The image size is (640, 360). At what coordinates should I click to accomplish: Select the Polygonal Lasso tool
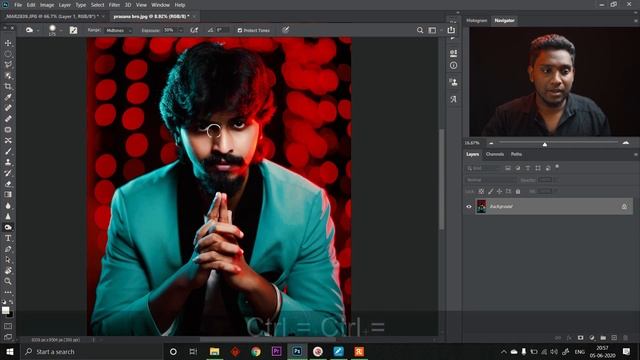click(x=8, y=64)
